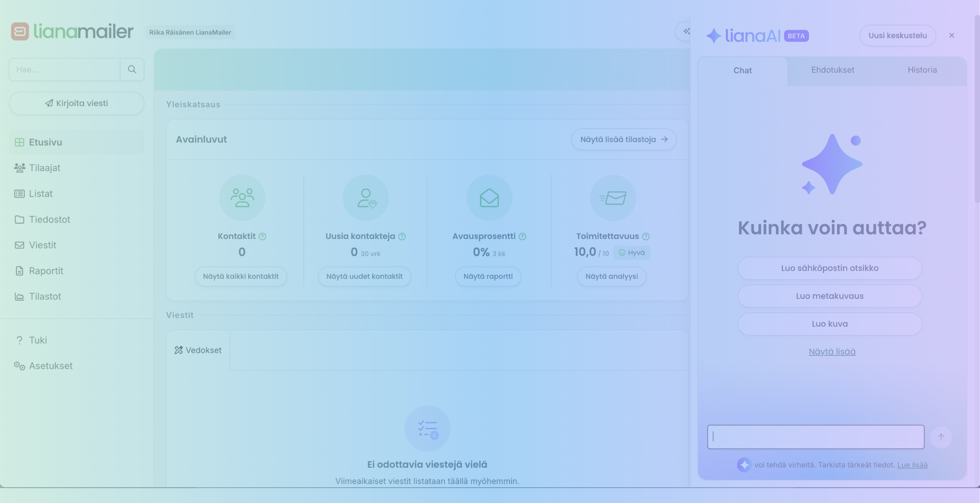Close the LianaAI panel
980x503 pixels.
click(x=952, y=36)
